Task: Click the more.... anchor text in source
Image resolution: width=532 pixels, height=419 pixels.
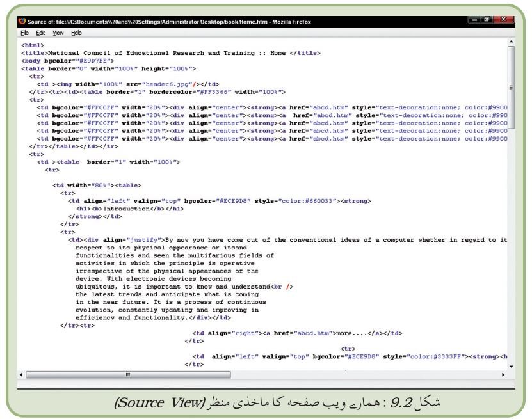Action: (351, 333)
